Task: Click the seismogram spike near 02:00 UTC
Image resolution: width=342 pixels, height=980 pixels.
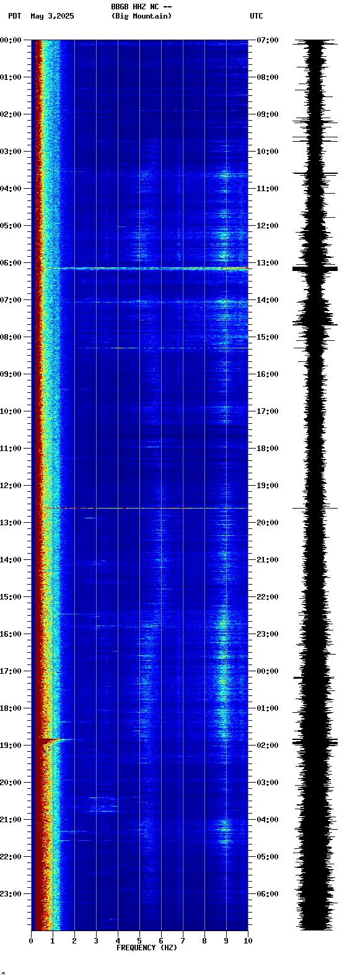Action: (315, 742)
